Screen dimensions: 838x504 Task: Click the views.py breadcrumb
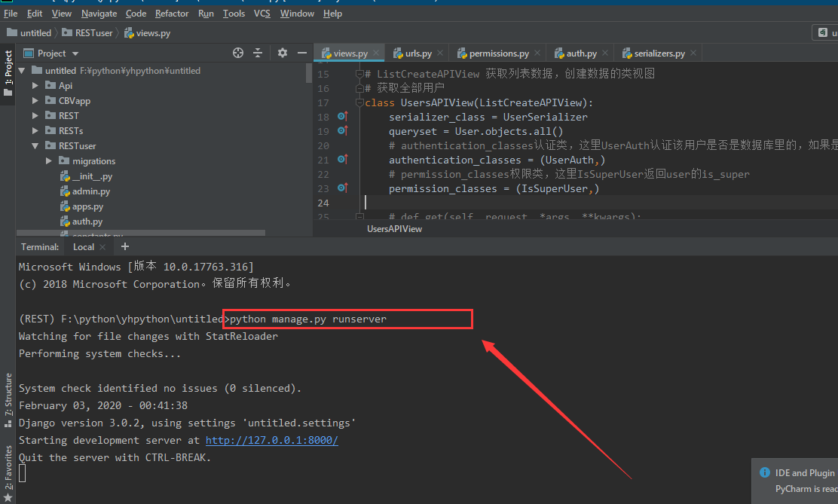tap(147, 32)
